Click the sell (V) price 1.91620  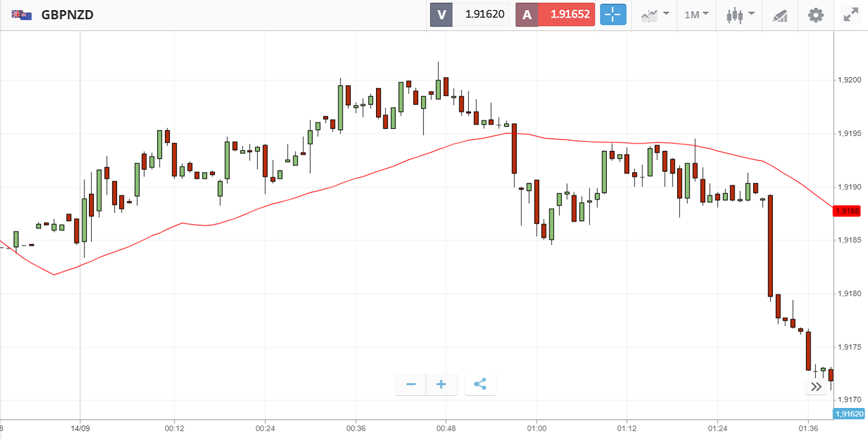point(484,15)
